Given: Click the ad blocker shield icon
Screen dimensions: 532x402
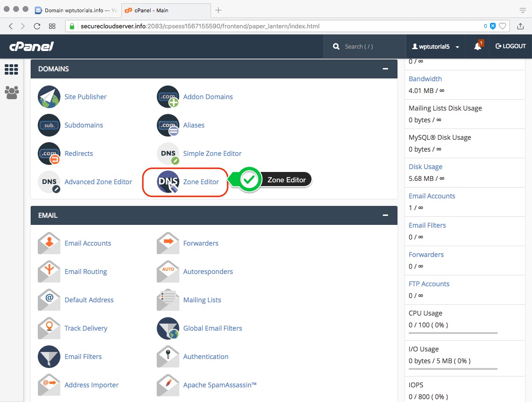Looking at the screenshot, I should [493, 26].
